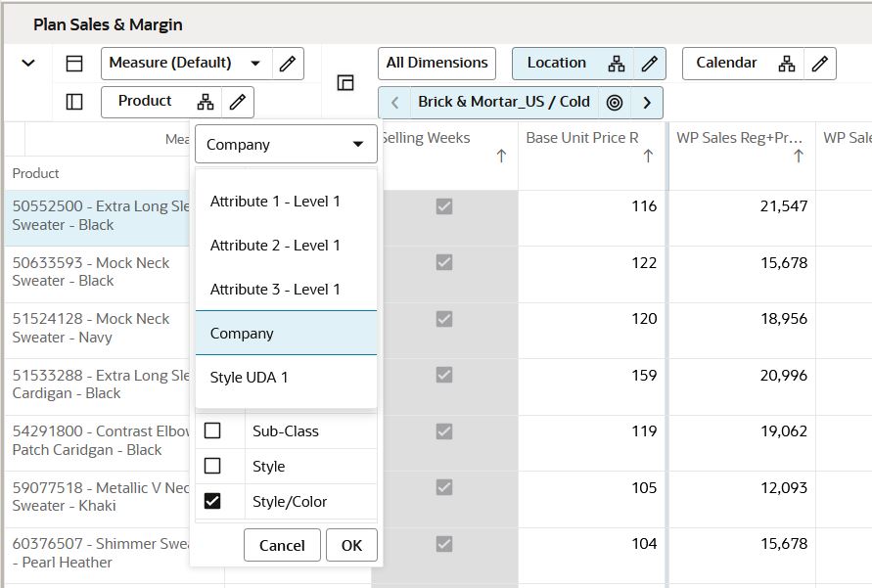Screen dimensions: 872x588
Task: Expand the Measure (Default) dropdown arrow
Action: (x=255, y=64)
